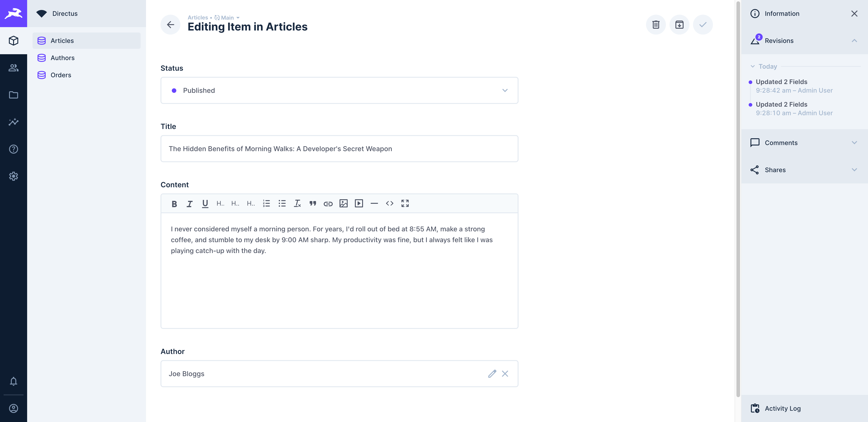Open the Orders collection

tap(61, 75)
